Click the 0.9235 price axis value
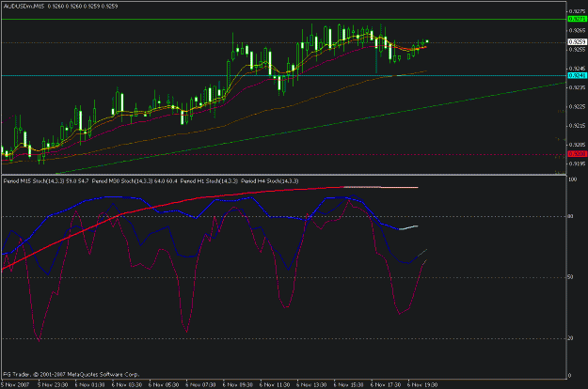The image size is (588, 389). point(577,87)
